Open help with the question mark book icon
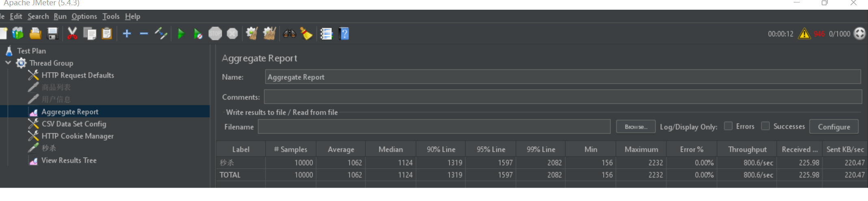The width and height of the screenshot is (868, 201). point(344,33)
